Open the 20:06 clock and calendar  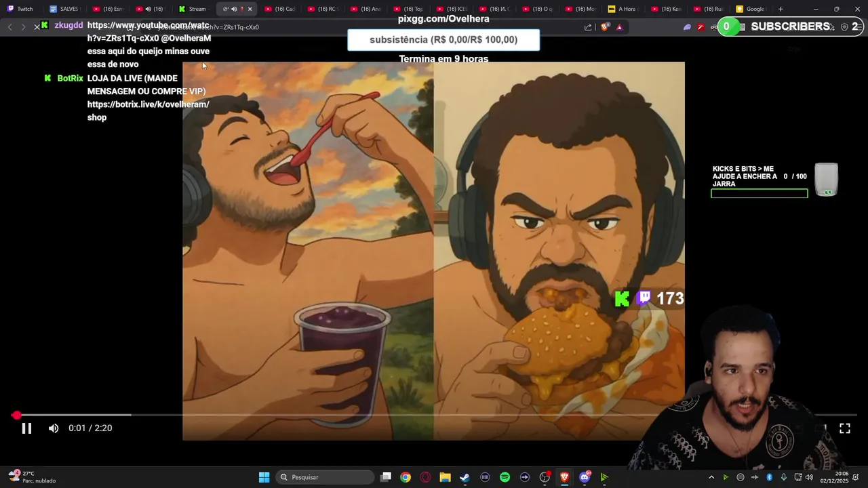click(834, 477)
